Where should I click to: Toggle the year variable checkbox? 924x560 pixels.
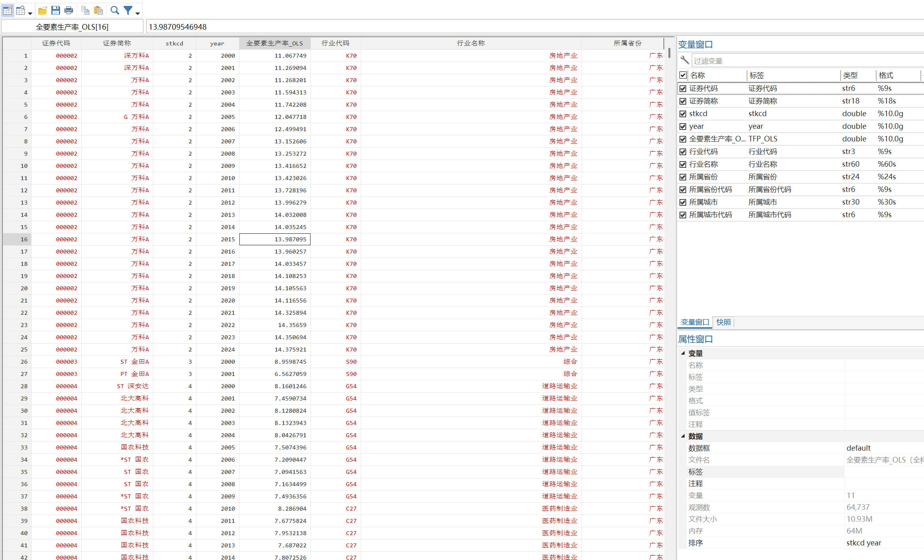683,126
